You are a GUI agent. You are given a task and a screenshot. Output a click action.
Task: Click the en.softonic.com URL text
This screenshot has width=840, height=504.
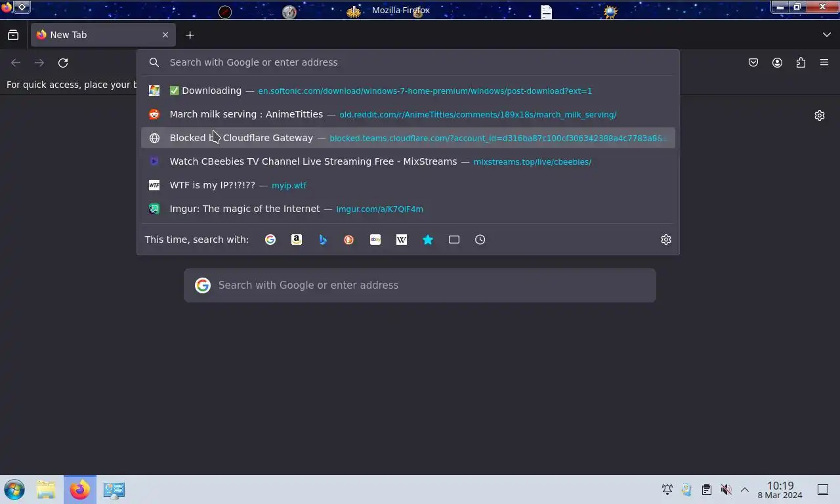click(425, 91)
